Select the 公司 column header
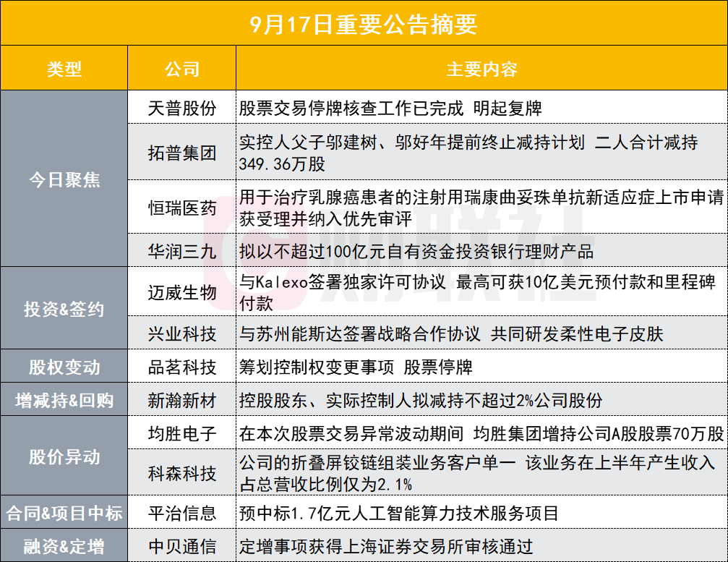 (181, 69)
